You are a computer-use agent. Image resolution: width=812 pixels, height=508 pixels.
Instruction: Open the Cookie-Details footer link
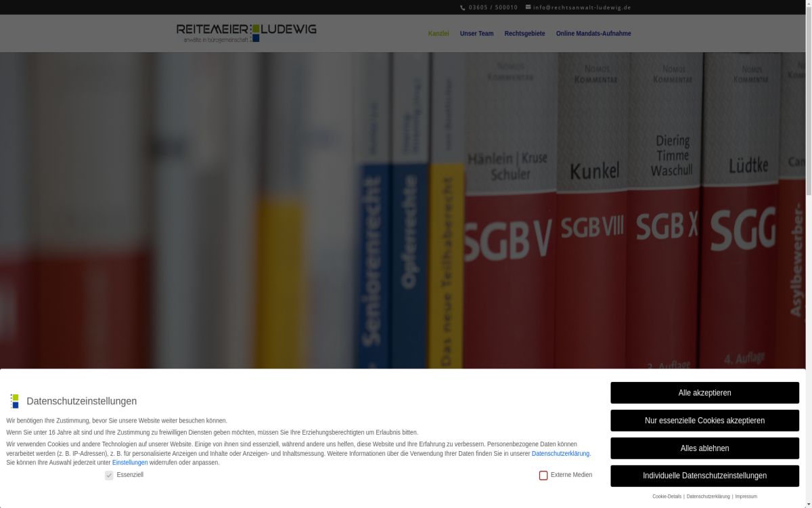point(667,496)
